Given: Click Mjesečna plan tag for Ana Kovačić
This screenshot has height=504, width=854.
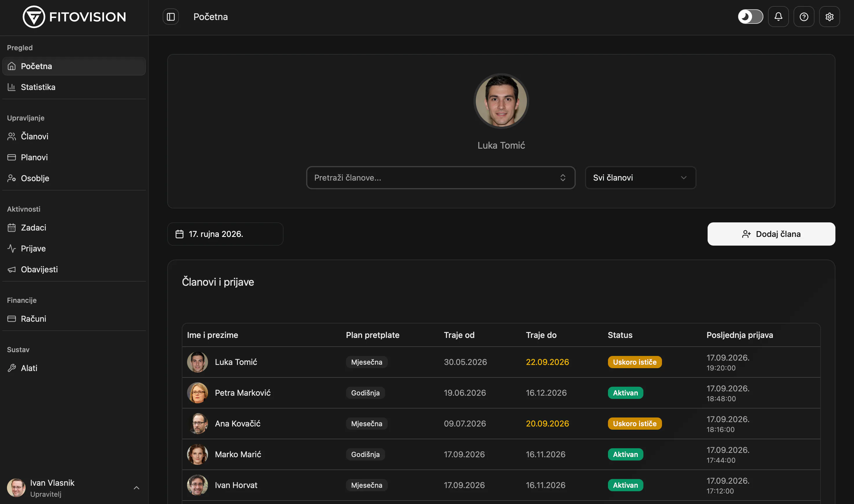Looking at the screenshot, I should tap(367, 424).
